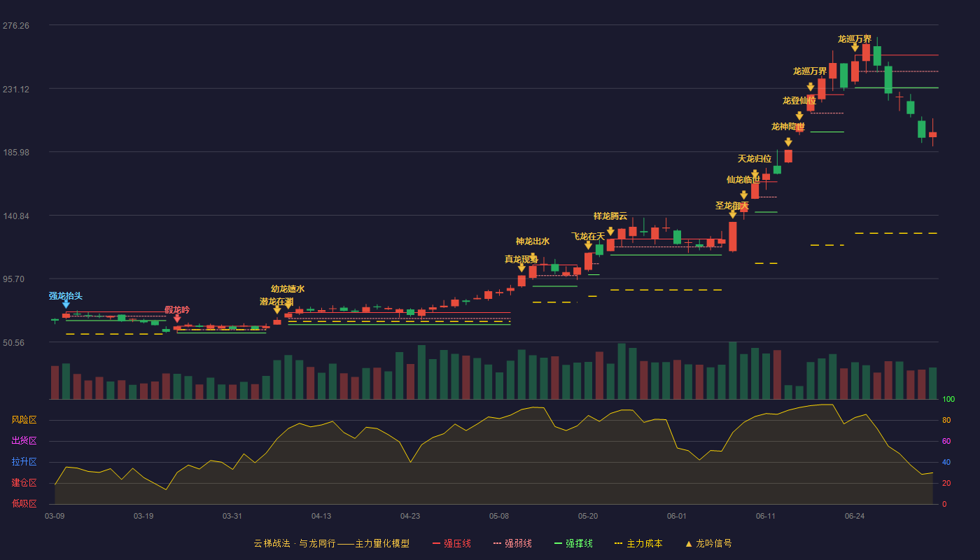Toggle the 龙吟信号 legend entry
Screen dimensions: 980x560
708,543
